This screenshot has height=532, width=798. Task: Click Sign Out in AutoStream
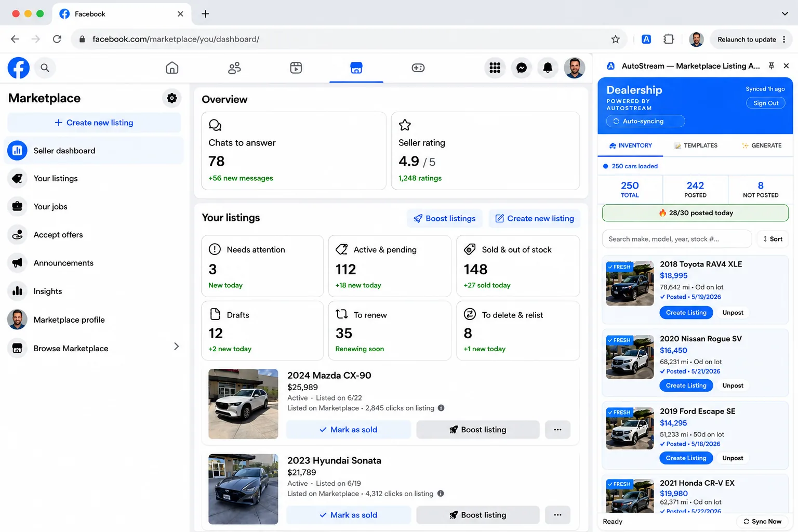[766, 103]
